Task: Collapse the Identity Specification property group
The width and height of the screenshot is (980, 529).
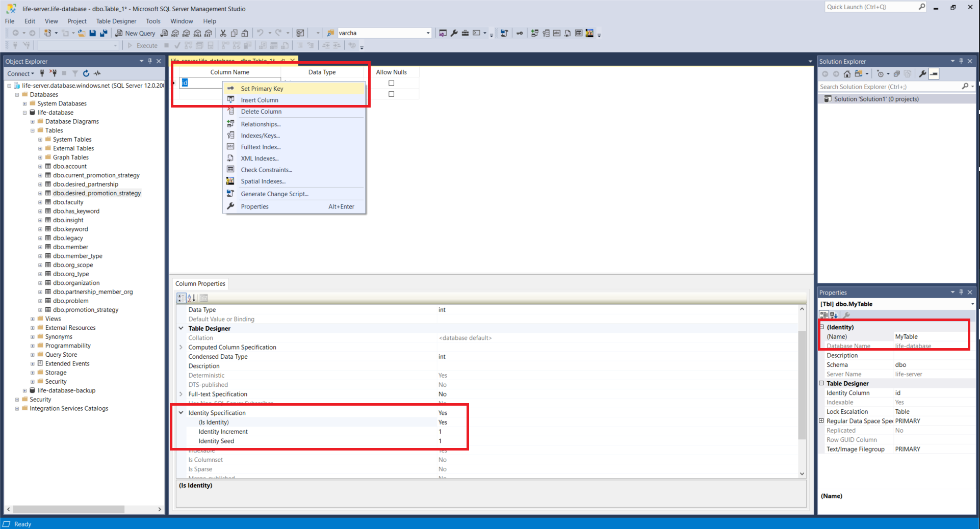Action: coord(181,413)
